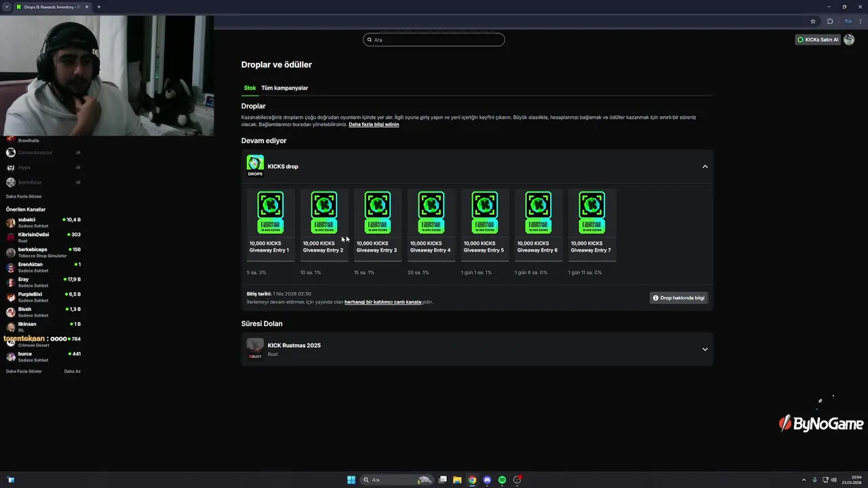868x488 pixels.
Task: Click the KICK Rustmas 2025 Rust thumbnail
Action: [x=255, y=348]
